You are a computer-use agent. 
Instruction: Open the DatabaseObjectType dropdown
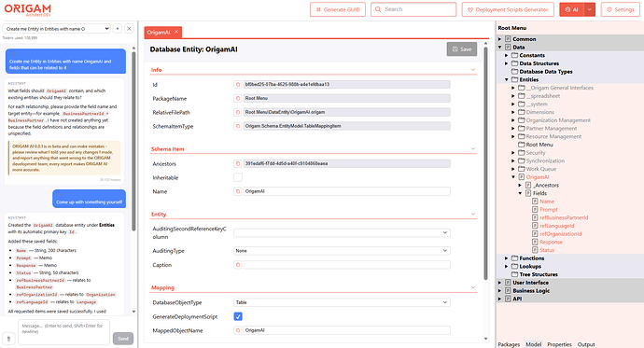(342, 302)
